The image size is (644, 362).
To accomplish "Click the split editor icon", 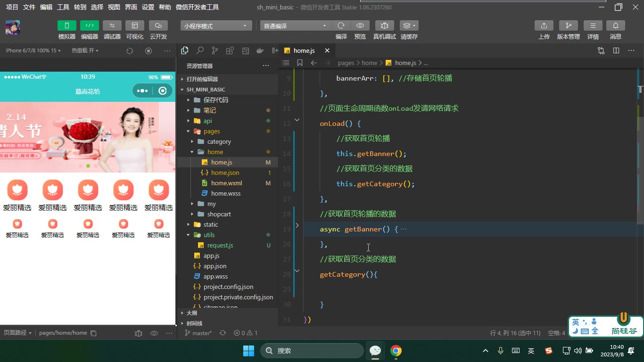I will (x=616, y=50).
